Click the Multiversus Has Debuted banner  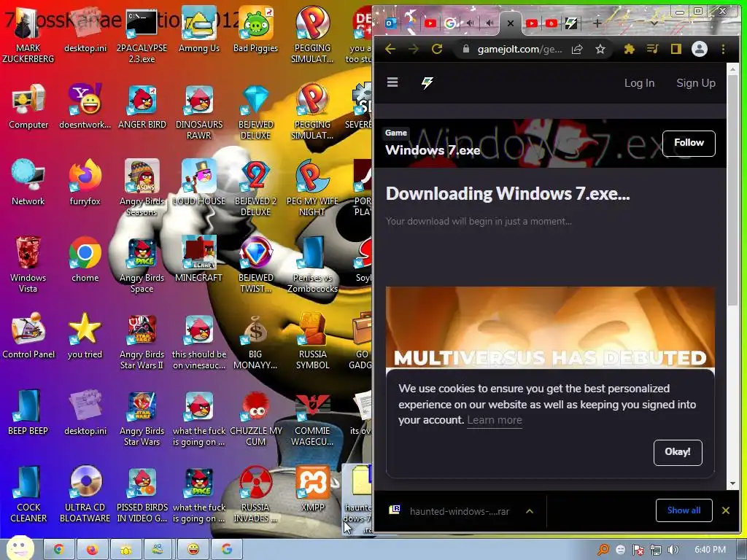(550, 327)
